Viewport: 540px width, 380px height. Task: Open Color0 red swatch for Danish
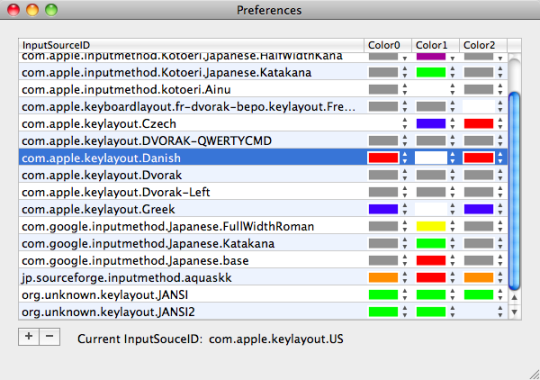click(x=383, y=158)
